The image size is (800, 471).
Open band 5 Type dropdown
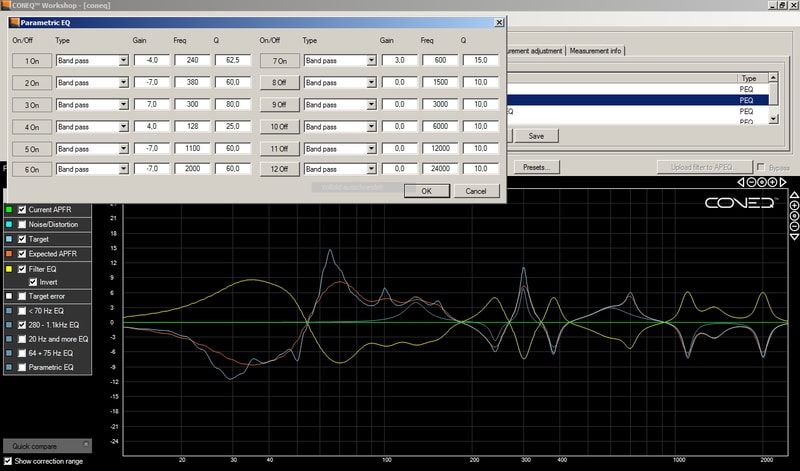123,149
